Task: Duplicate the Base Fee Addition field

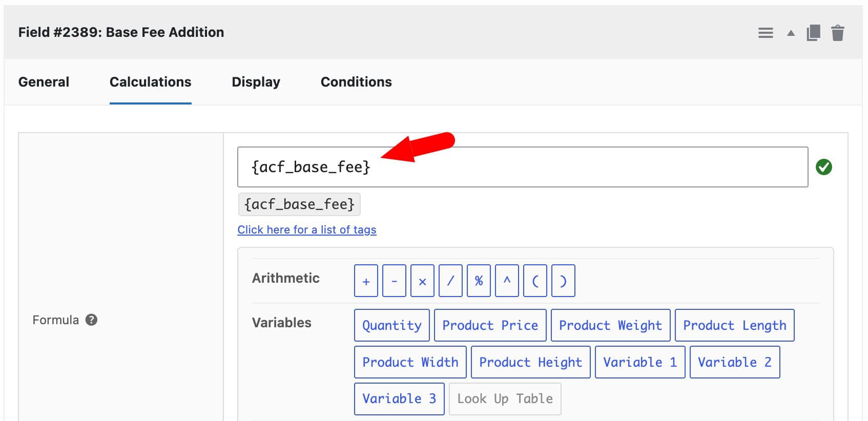Action: click(x=814, y=33)
